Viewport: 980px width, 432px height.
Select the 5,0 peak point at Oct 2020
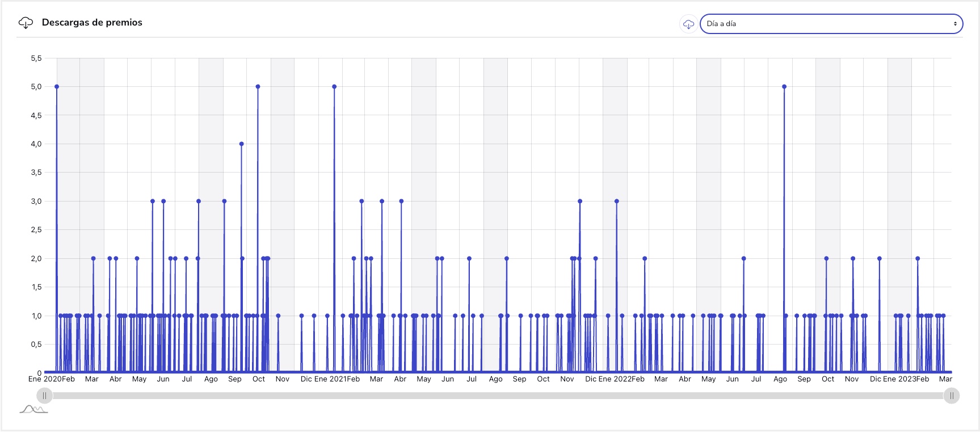[258, 87]
